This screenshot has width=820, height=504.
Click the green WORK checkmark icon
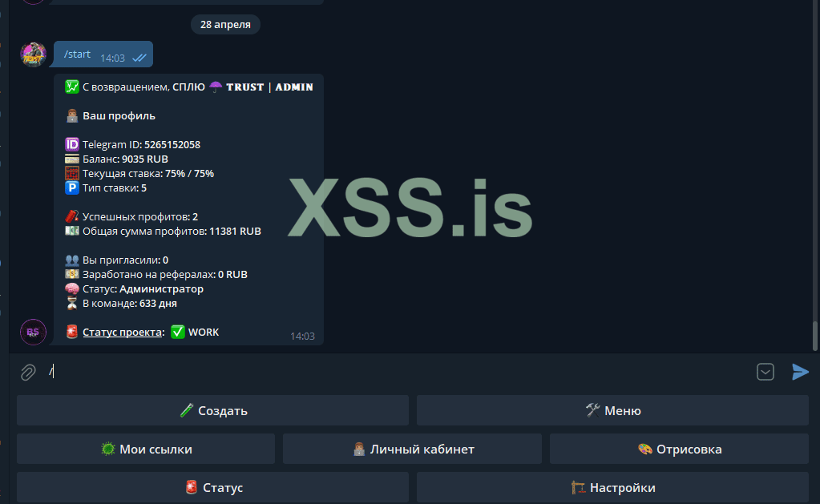[x=178, y=332]
